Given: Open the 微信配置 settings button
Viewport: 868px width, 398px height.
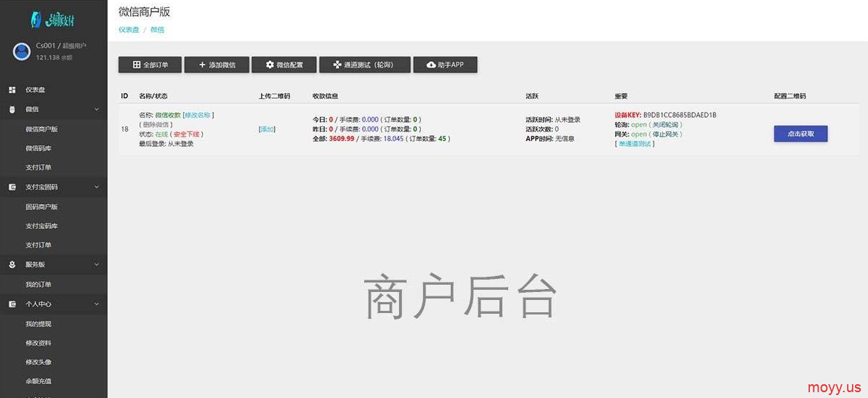Looking at the screenshot, I should coord(284,65).
